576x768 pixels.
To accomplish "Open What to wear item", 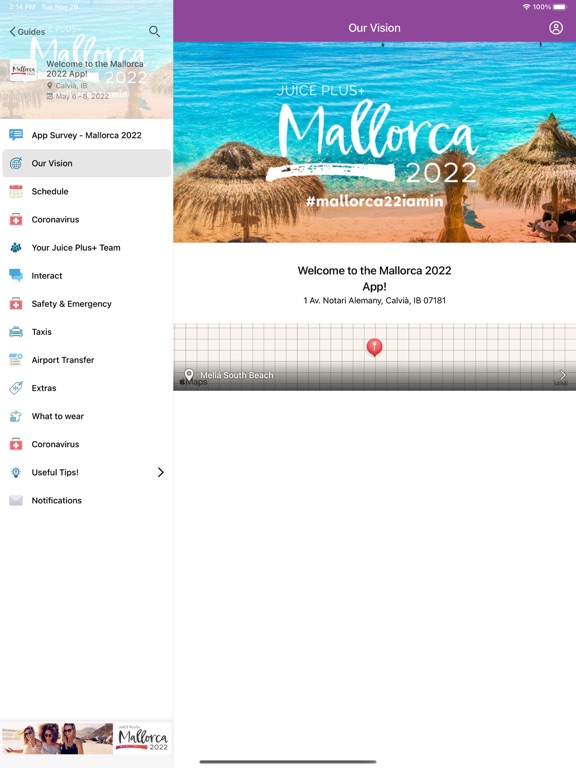I will coord(87,416).
